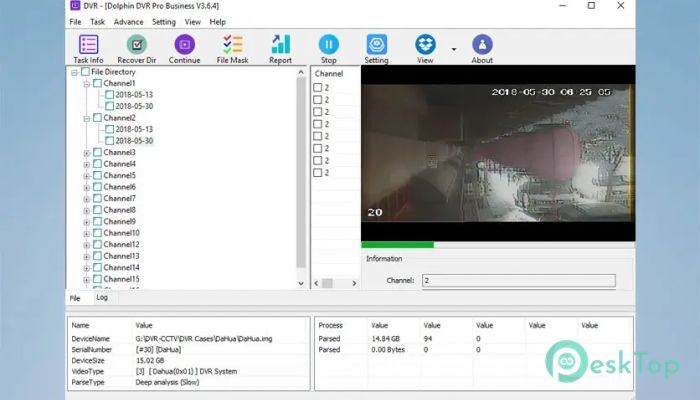Collapse the File Directory root node
Image resolution: width=700 pixels, height=400 pixels.
[x=75, y=72]
